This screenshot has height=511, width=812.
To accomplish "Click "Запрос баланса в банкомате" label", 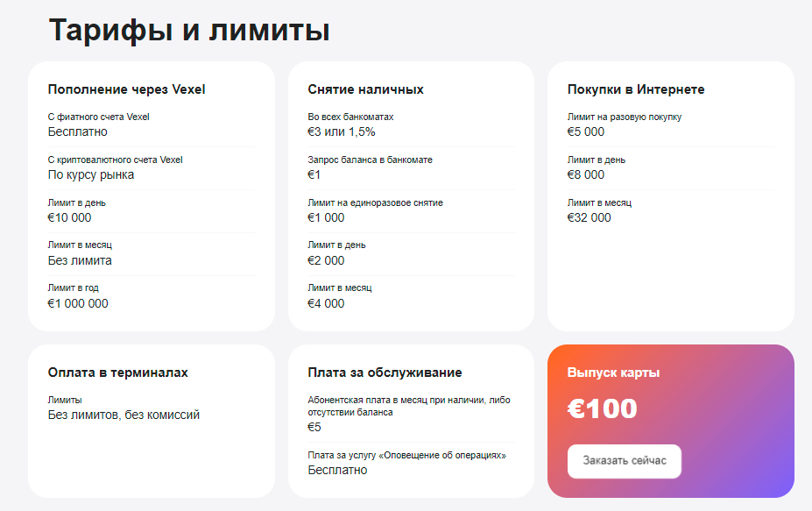I will [370, 160].
